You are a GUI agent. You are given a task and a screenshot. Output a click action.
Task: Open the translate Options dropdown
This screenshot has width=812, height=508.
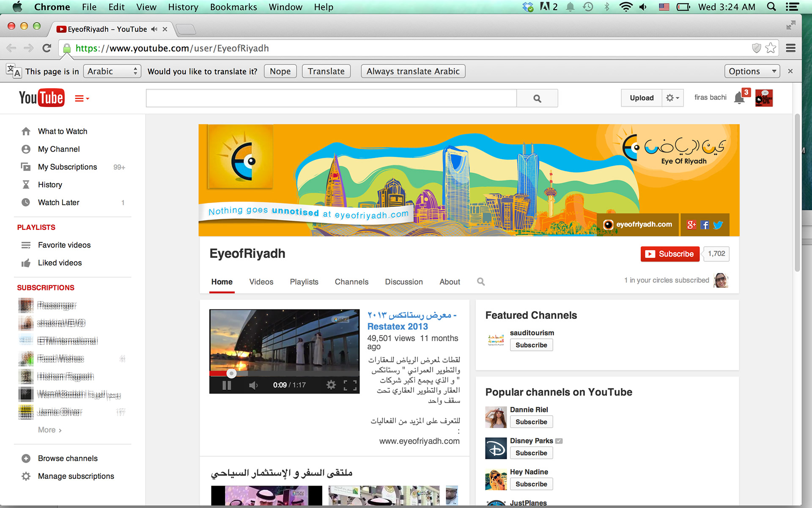tap(752, 71)
